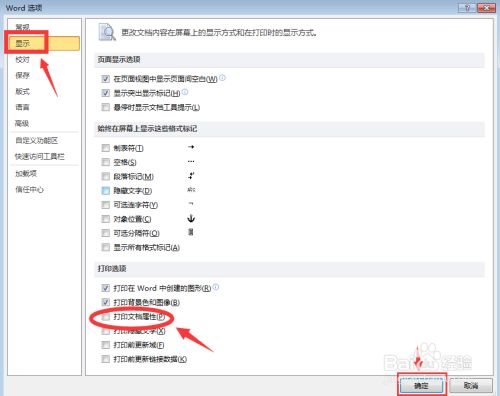Open the 信任中心 category
Screen dimensions: 500x396
click(x=30, y=189)
